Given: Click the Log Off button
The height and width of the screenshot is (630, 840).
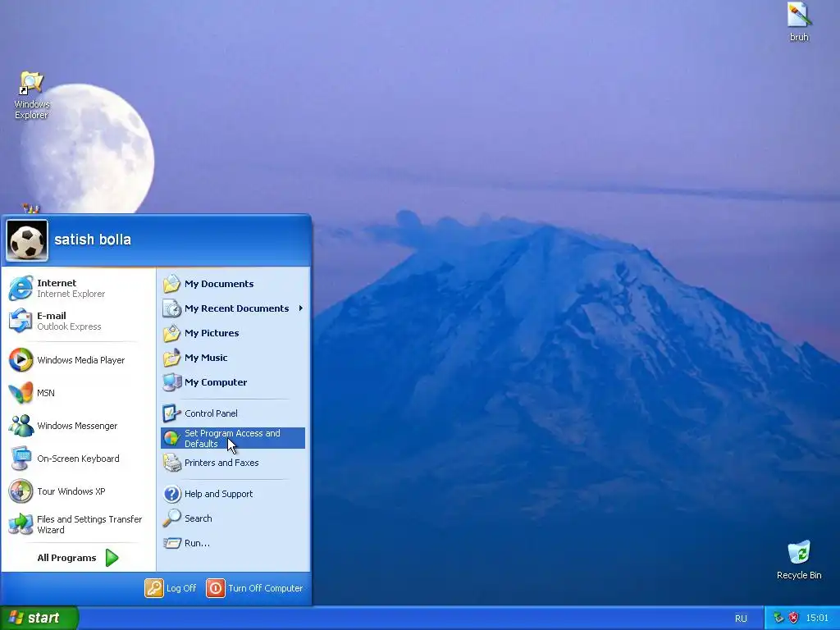Looking at the screenshot, I should (x=171, y=588).
